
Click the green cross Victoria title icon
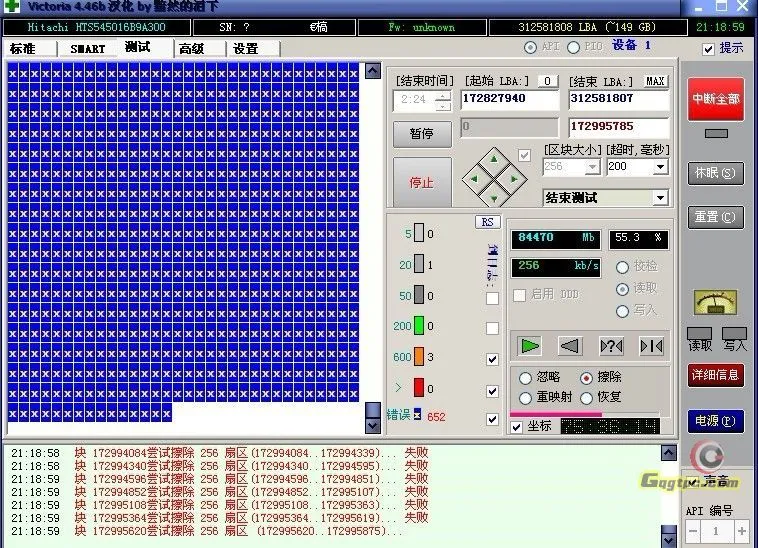click(x=12, y=6)
